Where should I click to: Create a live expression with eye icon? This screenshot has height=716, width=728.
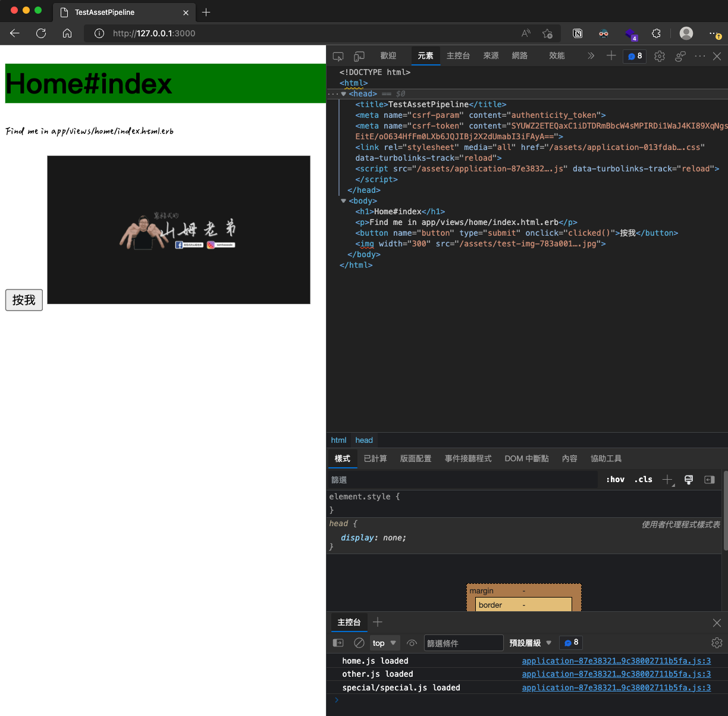click(x=412, y=643)
